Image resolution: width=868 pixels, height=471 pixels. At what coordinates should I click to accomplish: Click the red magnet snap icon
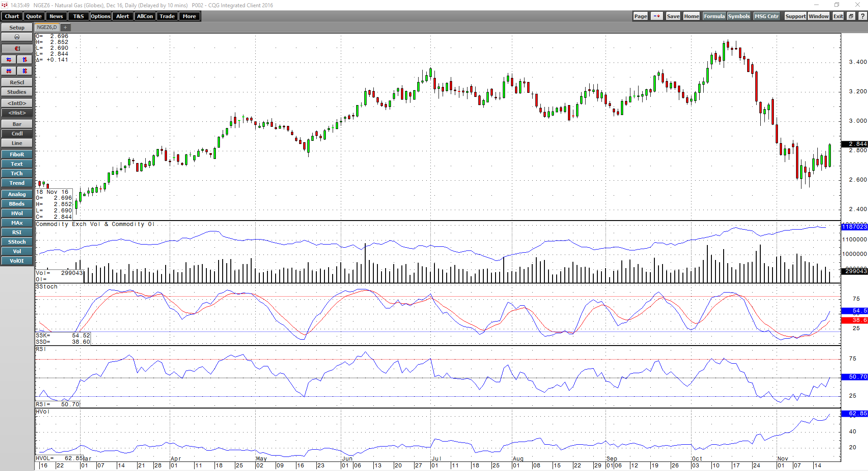pyautogui.click(x=17, y=48)
